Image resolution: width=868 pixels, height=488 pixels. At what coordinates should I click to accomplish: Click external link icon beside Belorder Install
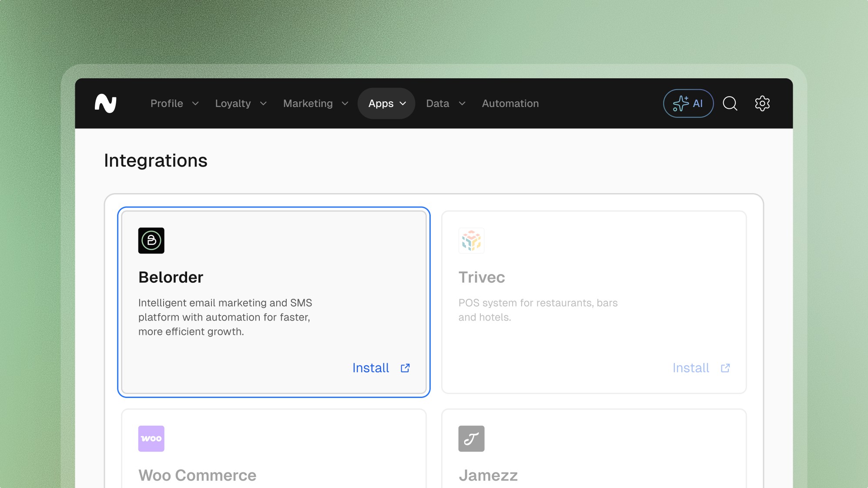(405, 368)
